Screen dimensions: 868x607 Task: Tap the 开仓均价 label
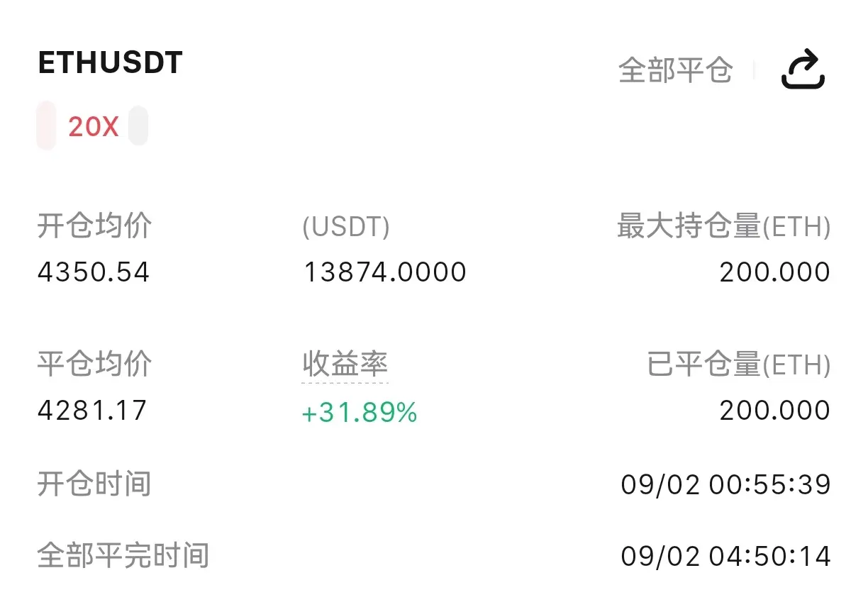pyautogui.click(x=94, y=226)
